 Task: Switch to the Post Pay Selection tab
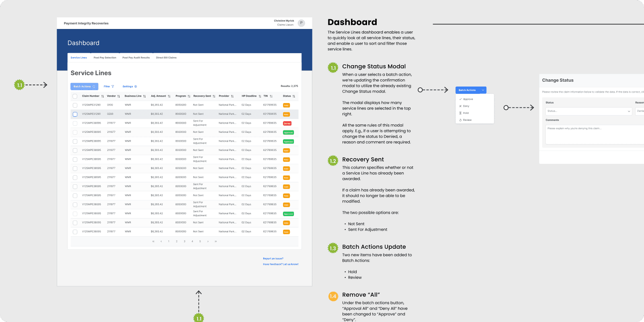(x=105, y=58)
